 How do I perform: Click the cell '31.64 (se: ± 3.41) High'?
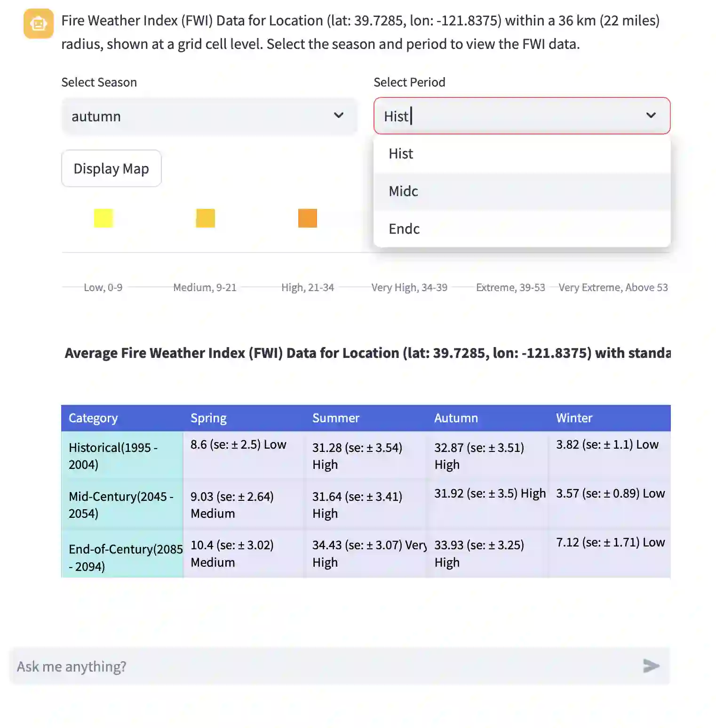(x=366, y=505)
